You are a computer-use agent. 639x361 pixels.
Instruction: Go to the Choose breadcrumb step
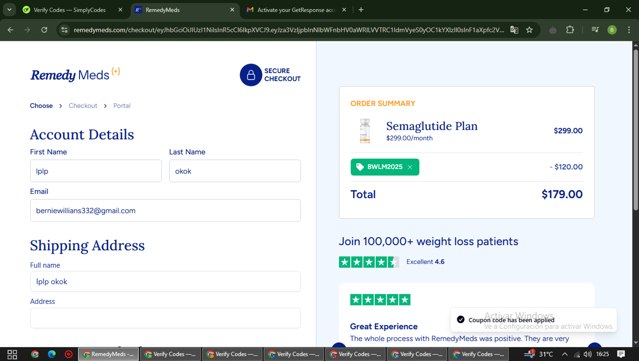click(41, 106)
